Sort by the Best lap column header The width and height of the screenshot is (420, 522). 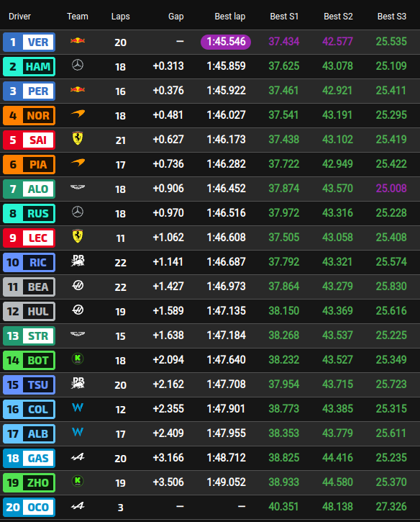pos(230,17)
